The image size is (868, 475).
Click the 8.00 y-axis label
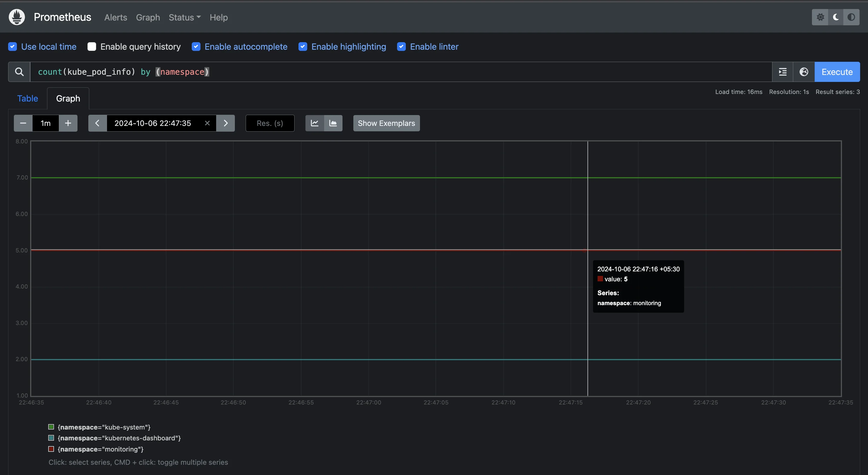click(22, 141)
